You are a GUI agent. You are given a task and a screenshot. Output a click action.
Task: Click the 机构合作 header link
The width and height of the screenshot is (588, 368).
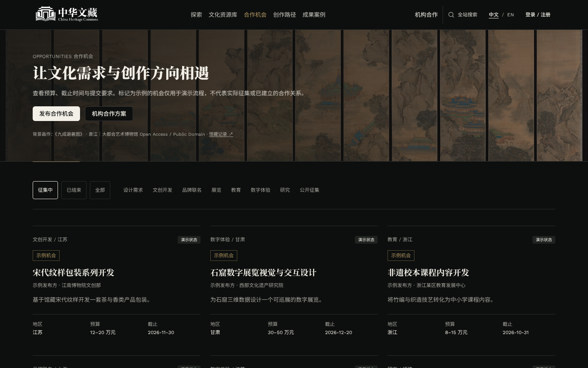click(426, 15)
